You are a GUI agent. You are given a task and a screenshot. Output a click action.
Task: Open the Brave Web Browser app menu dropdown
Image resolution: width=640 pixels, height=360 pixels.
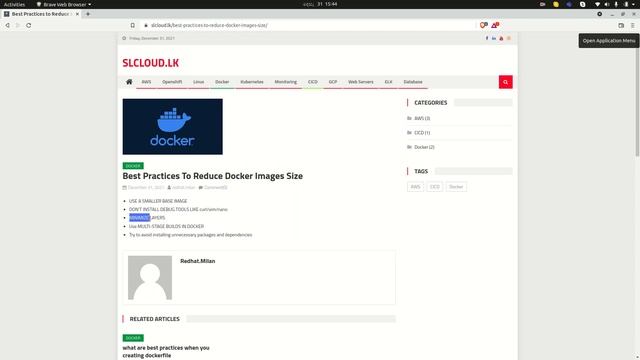click(x=64, y=4)
